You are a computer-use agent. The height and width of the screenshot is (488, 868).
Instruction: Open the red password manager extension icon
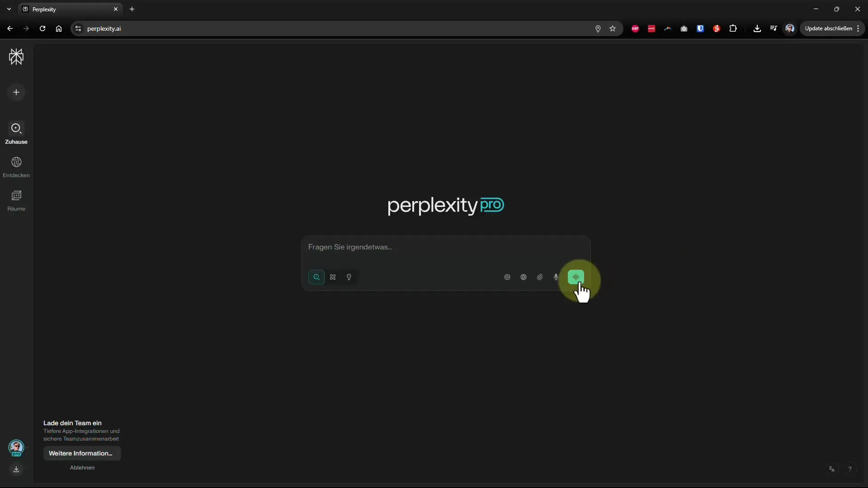(x=651, y=28)
